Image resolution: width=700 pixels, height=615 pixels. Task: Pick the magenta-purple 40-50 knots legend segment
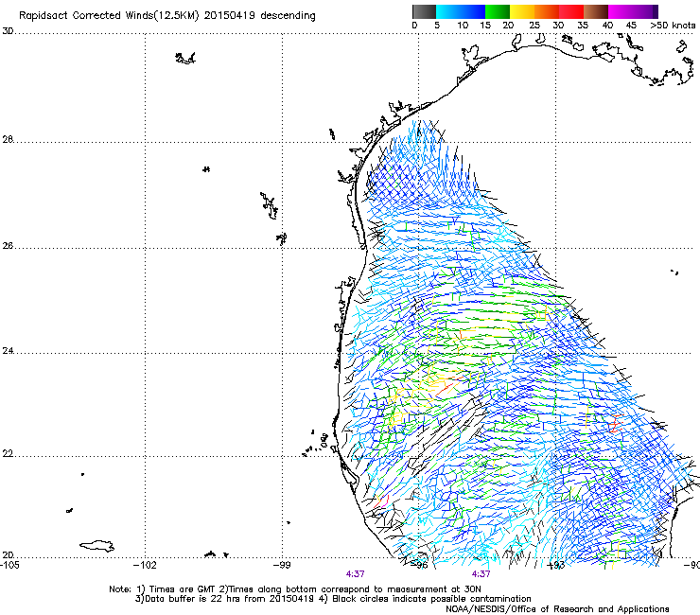[x=633, y=11]
